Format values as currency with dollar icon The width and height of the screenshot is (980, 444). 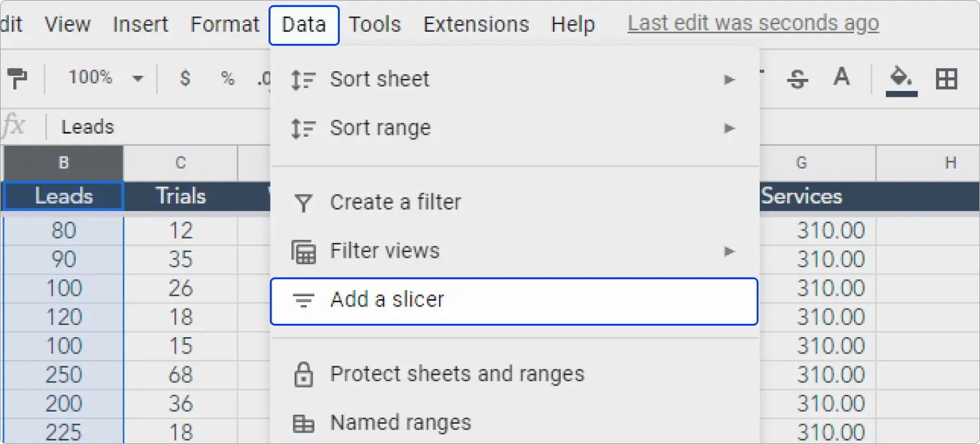pos(185,78)
